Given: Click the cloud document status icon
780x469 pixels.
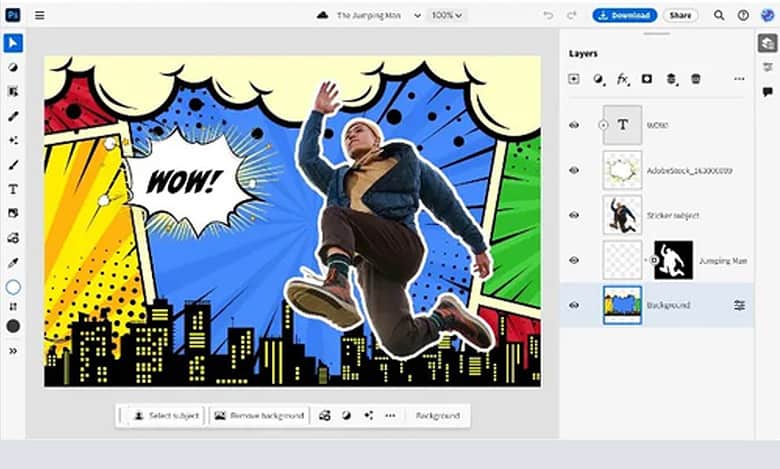Looking at the screenshot, I should click(322, 15).
